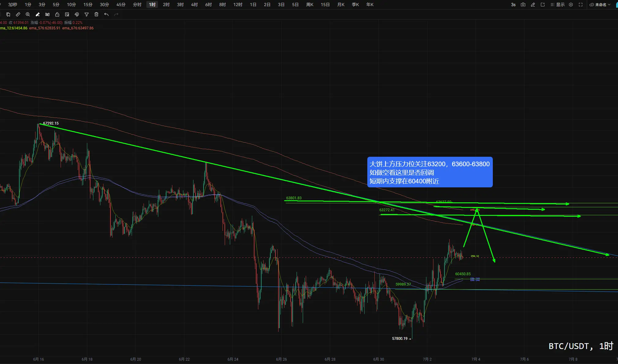Click the 3s refresh interval button
This screenshot has height=364, width=618.
[x=513, y=5]
